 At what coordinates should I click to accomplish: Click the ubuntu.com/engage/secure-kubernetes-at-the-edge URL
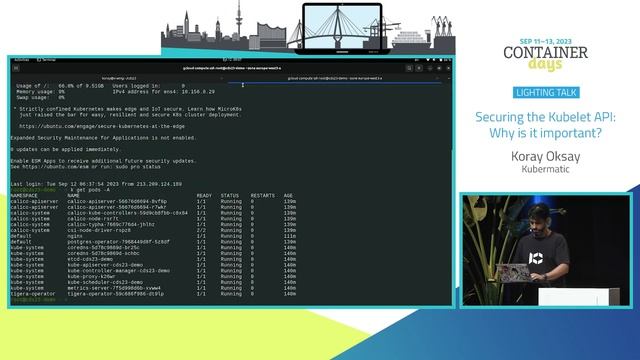coord(102,127)
